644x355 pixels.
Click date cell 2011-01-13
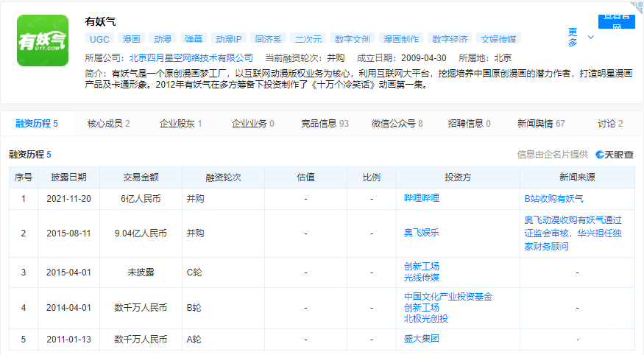point(68,340)
